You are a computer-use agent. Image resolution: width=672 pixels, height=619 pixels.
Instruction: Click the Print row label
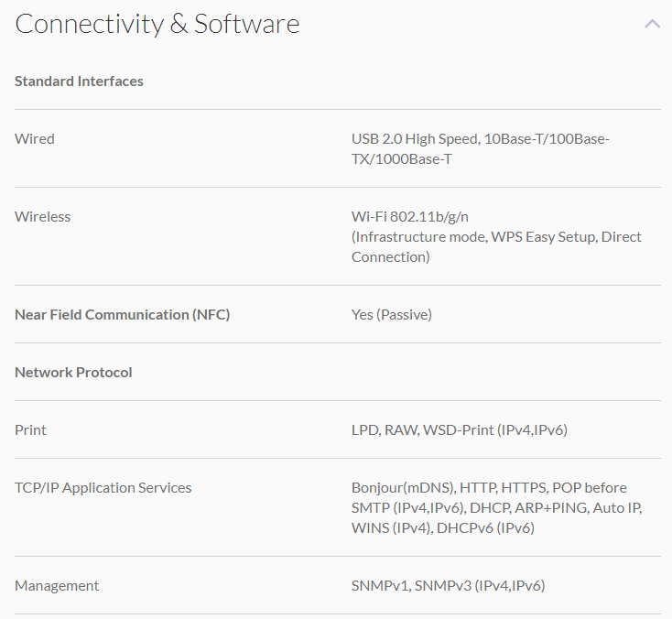(x=30, y=430)
